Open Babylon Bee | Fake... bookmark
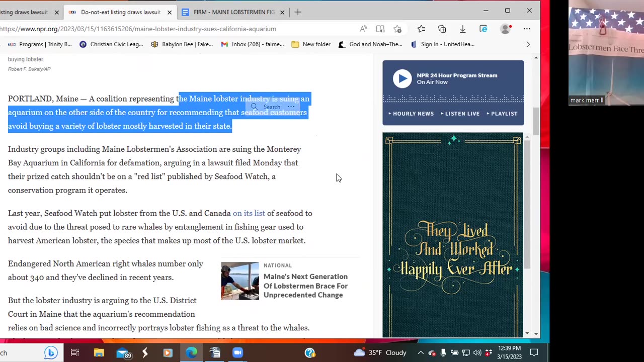This screenshot has width=644, height=362. pyautogui.click(x=182, y=44)
